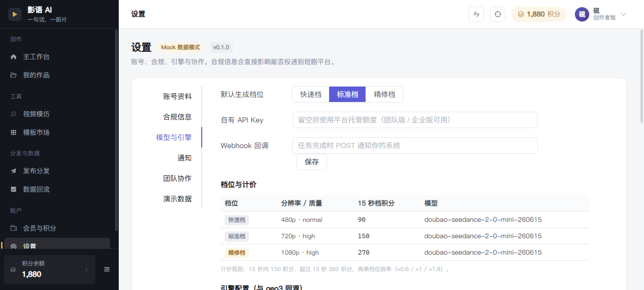Click the 模型 column header
Image resolution: width=644 pixels, height=290 pixels.
point(431,203)
